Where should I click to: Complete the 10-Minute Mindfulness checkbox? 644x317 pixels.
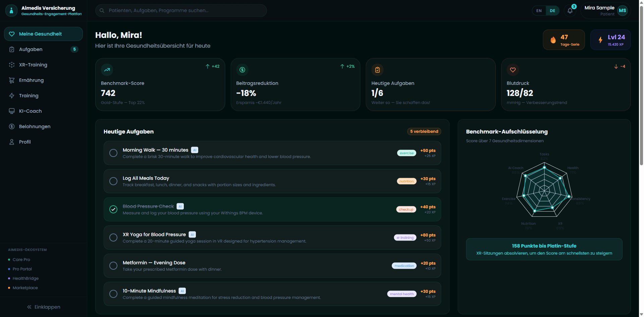[x=113, y=294]
